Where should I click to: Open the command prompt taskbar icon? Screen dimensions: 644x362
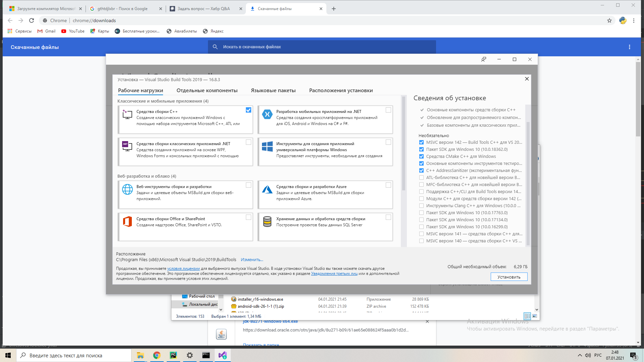tap(206, 355)
